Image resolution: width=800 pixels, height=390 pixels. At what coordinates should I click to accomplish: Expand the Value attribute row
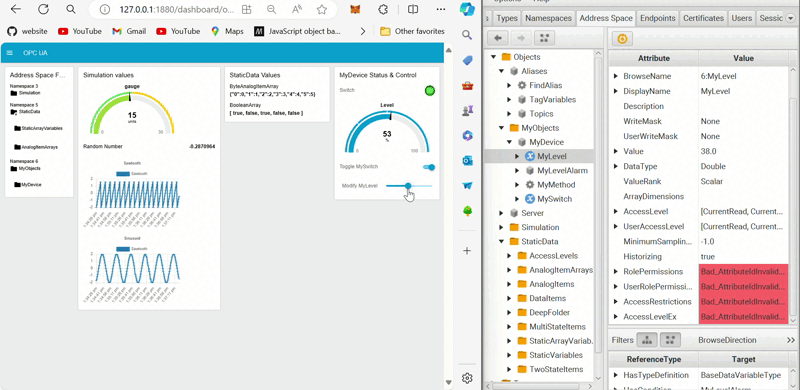(x=616, y=152)
